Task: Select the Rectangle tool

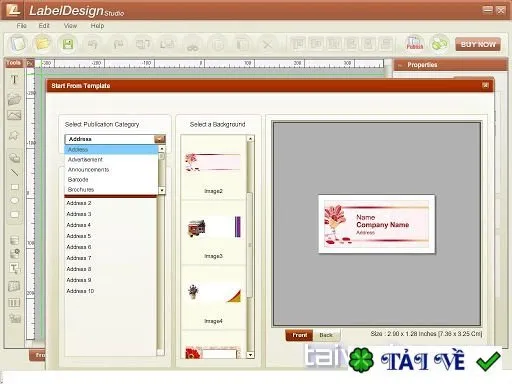Action: (15, 187)
